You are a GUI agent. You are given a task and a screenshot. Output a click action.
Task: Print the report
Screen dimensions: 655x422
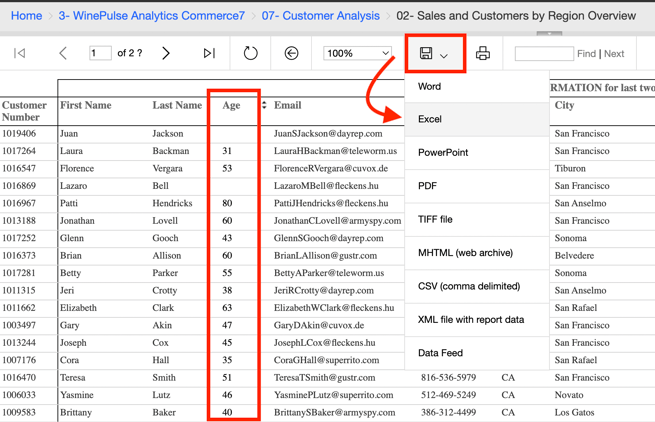pos(482,53)
